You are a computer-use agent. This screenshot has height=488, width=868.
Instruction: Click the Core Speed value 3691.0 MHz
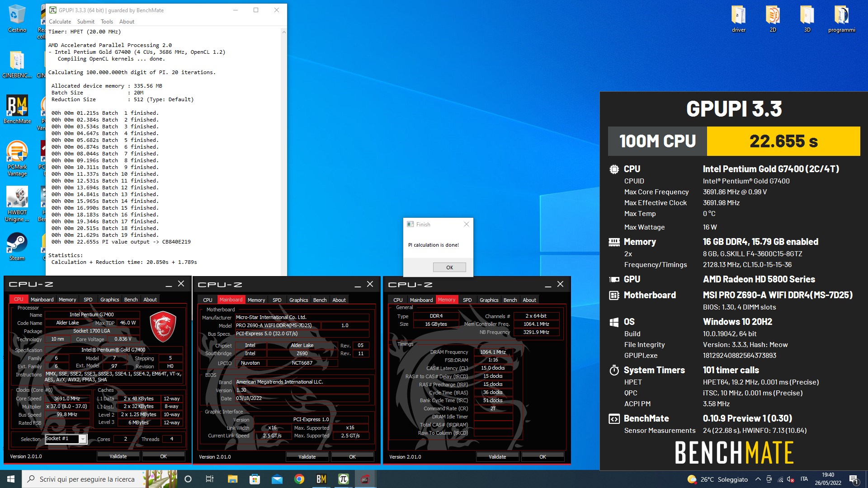click(67, 399)
